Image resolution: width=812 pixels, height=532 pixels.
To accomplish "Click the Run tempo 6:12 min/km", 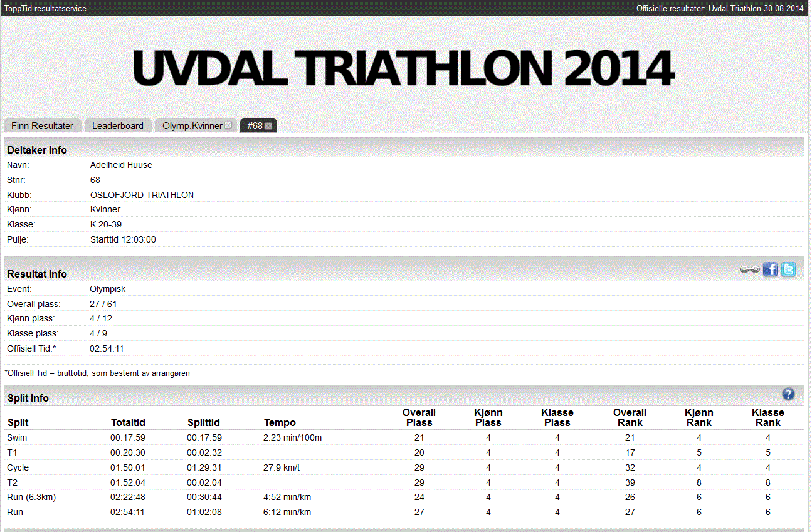I will point(287,512).
